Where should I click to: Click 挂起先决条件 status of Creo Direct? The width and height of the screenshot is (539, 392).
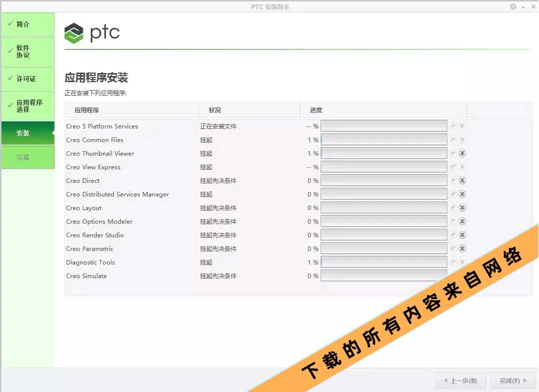218,180
